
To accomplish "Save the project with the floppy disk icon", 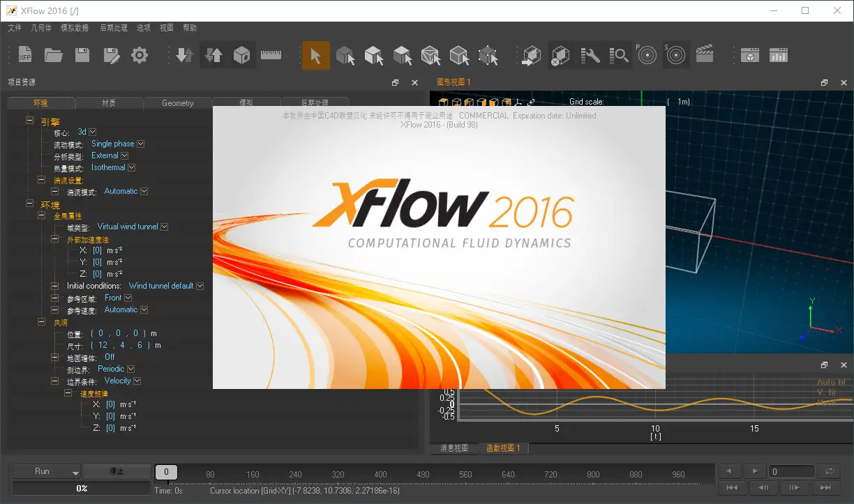I will [x=82, y=55].
